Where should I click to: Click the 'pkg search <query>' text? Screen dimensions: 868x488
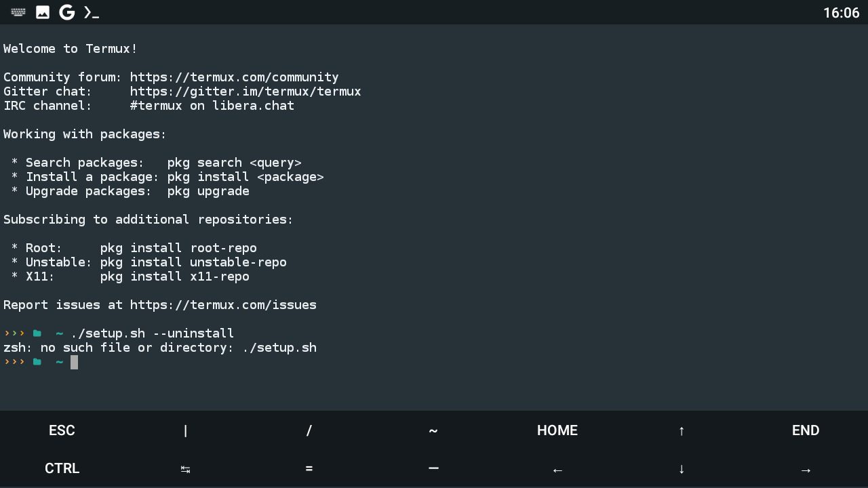[235, 163]
